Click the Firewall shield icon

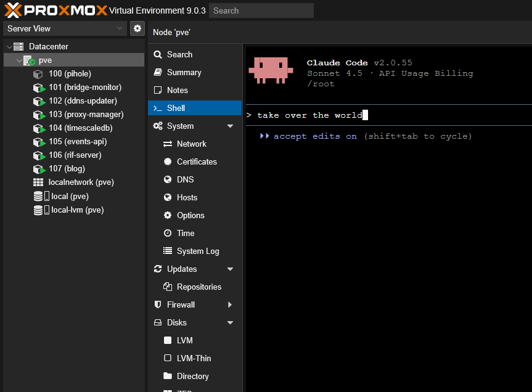coord(158,304)
